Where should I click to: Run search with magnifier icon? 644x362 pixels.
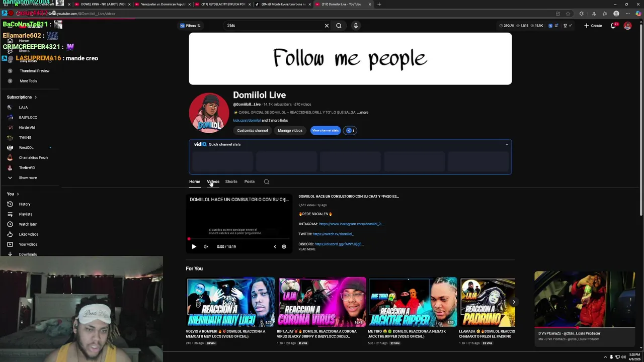pos(339,26)
